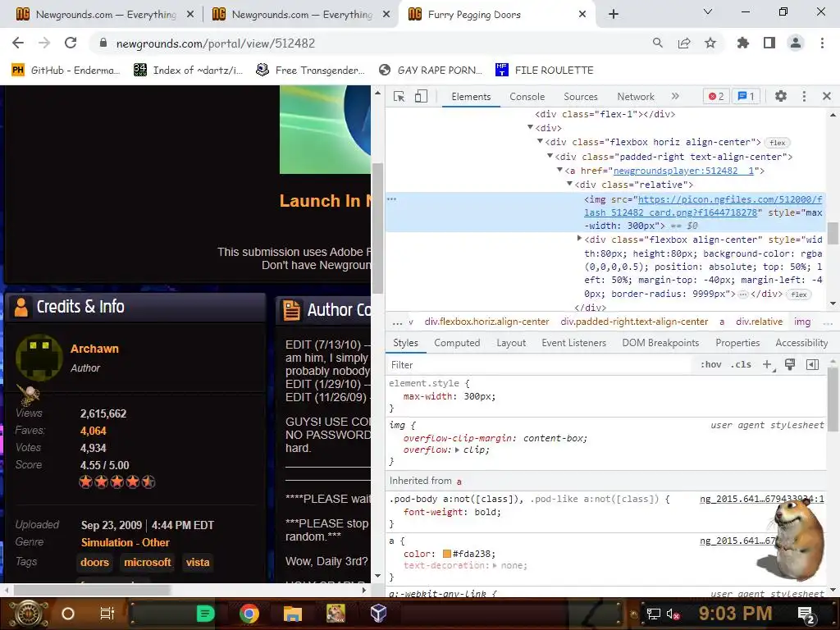Select div.relative in the breadcrumb trail
The height and width of the screenshot is (630, 840).
pyautogui.click(x=759, y=322)
